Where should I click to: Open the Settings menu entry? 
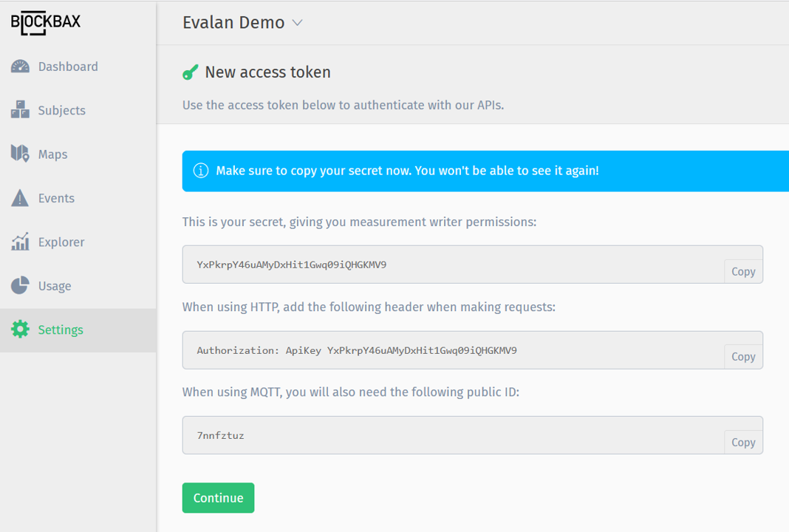pos(61,330)
